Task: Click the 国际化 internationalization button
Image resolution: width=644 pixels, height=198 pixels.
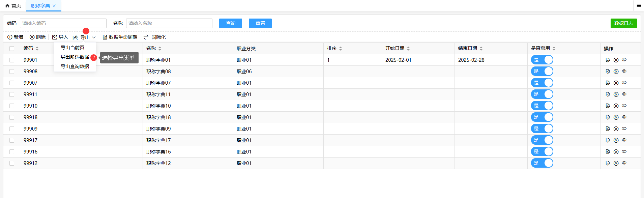Action: click(154, 37)
